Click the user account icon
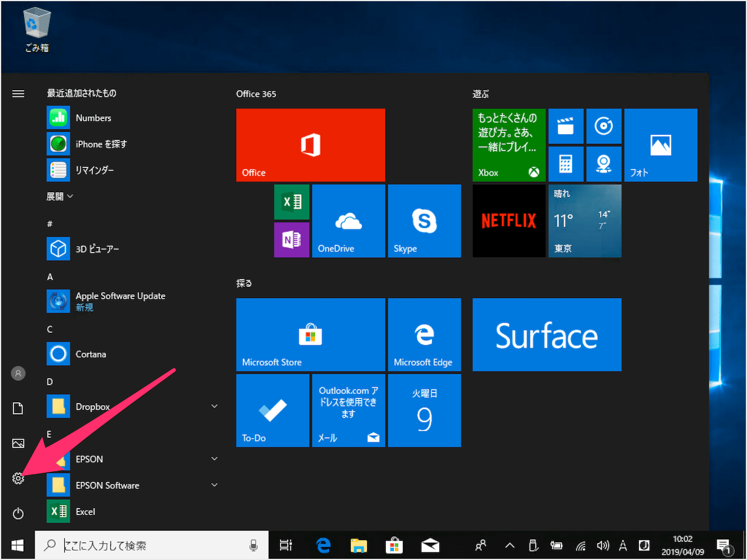Screen dimensions: 747x560 point(18,373)
